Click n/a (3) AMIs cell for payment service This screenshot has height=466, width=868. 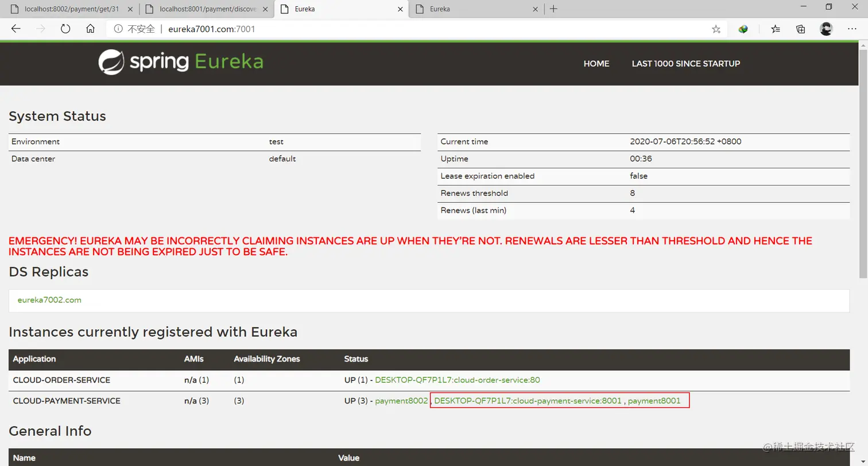(196, 400)
